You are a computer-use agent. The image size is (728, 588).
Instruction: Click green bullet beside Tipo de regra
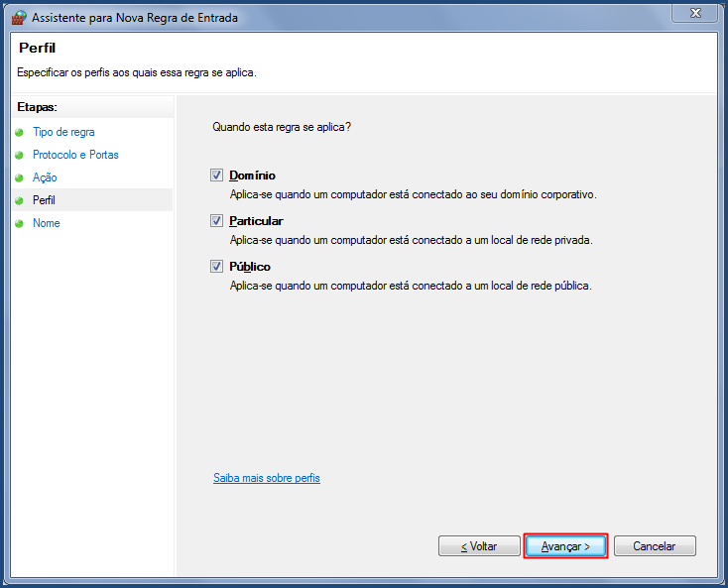[x=19, y=132]
